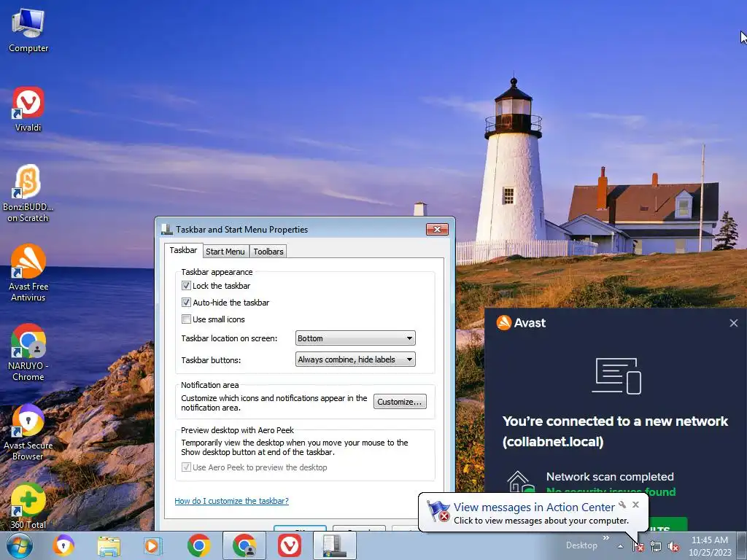Click the network devices icon in Avast popup
This screenshot has height=560, width=747.
coord(616,376)
